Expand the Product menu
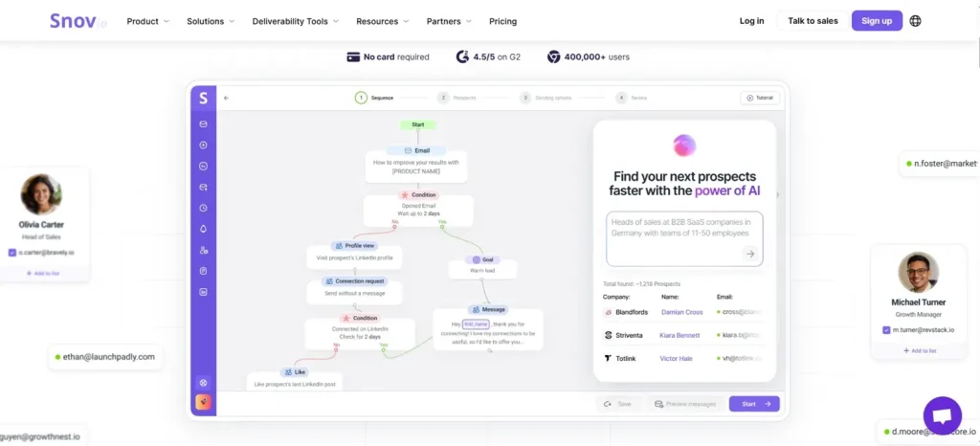 148,21
